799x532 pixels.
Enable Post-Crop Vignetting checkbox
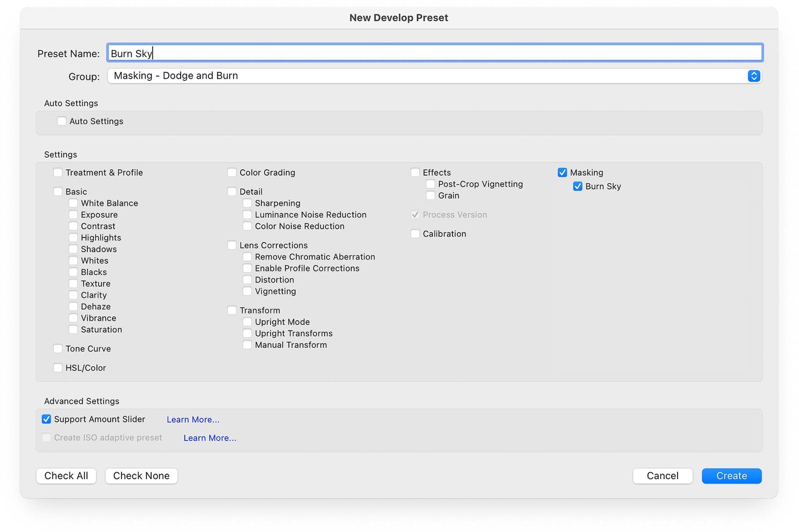(430, 184)
